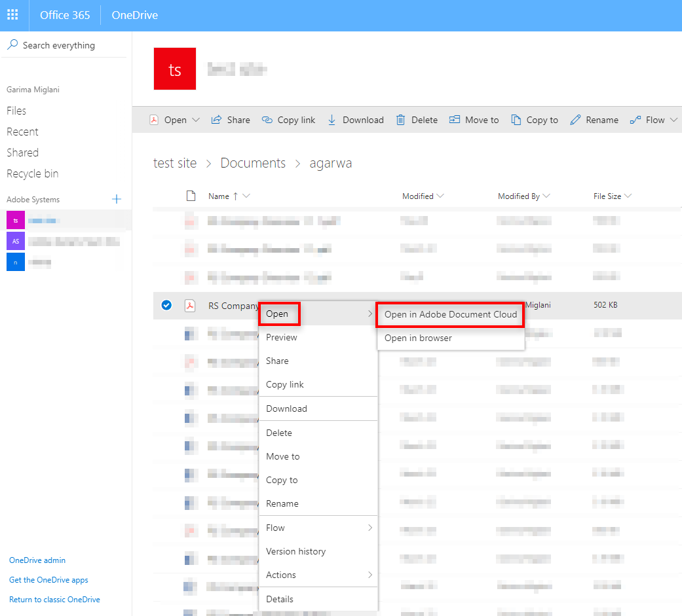Select Open in Adobe Document Cloud
Screen dimensions: 682x616
pos(451,314)
